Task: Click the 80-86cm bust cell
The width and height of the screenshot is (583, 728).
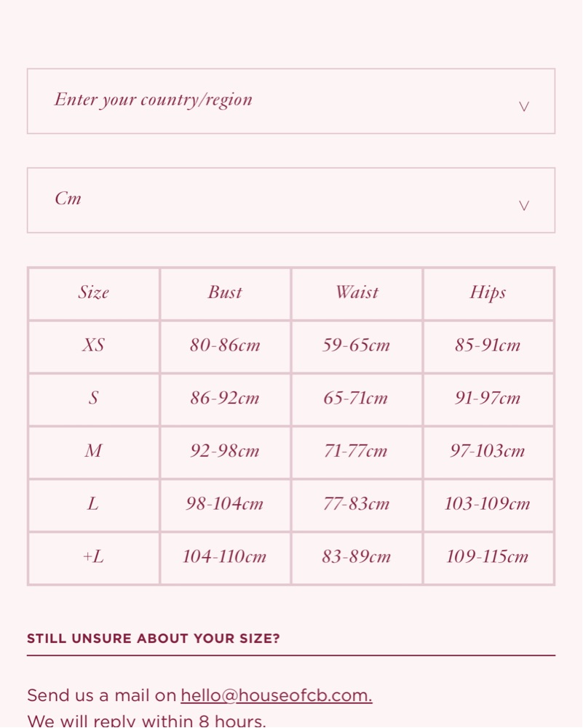Action: tap(226, 346)
